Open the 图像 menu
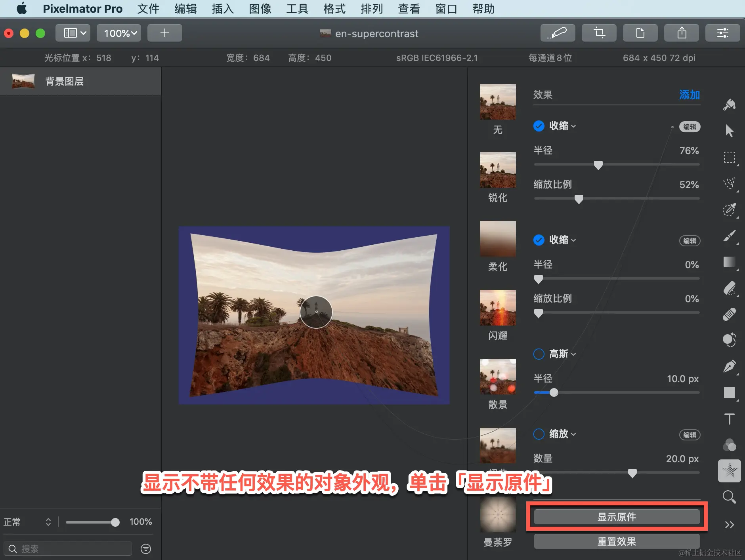Image resolution: width=745 pixels, height=560 pixels. coord(260,9)
